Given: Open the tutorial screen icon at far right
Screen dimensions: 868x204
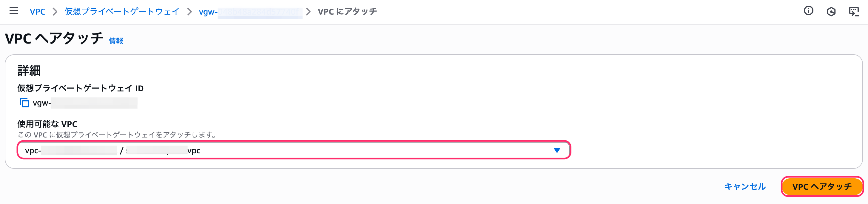Looking at the screenshot, I should click(853, 12).
